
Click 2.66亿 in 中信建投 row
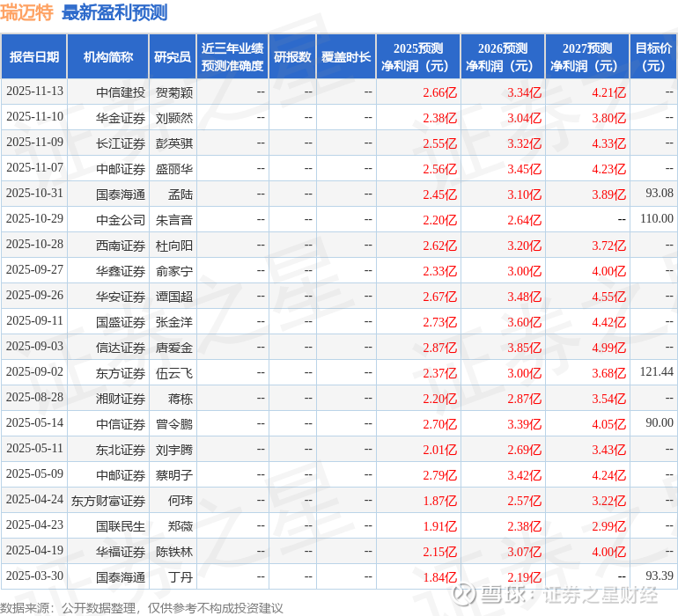(x=439, y=92)
